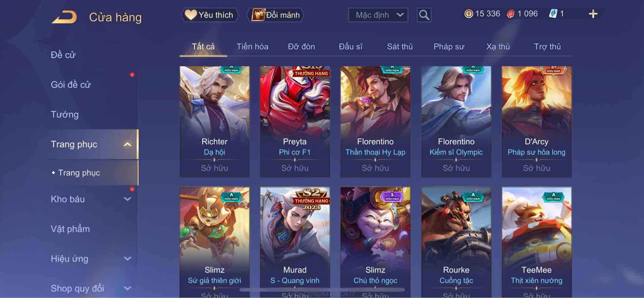Select the Richter Dạ hội skin card
This screenshot has width=644, height=298.
(x=214, y=122)
